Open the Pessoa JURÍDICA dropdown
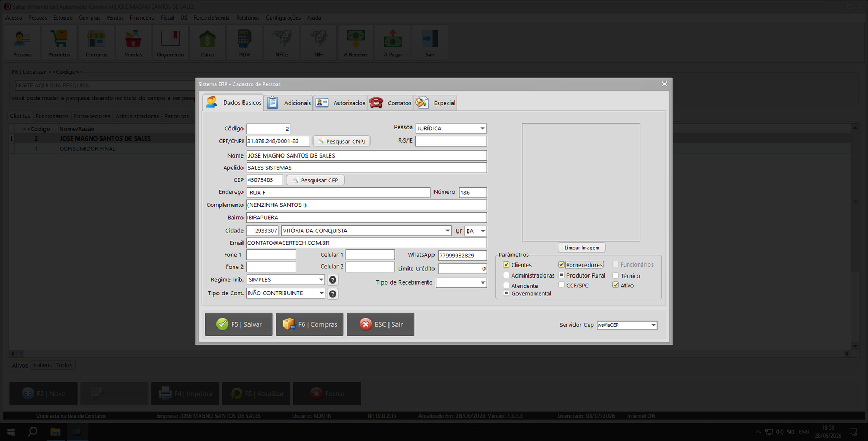Viewport: 868px width, 441px height. (x=482, y=129)
